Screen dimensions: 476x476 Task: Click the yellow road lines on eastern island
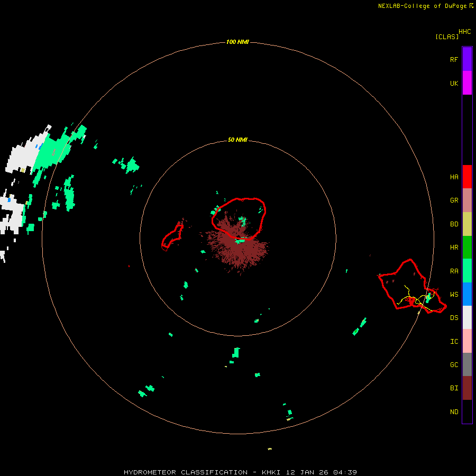(x=416, y=298)
